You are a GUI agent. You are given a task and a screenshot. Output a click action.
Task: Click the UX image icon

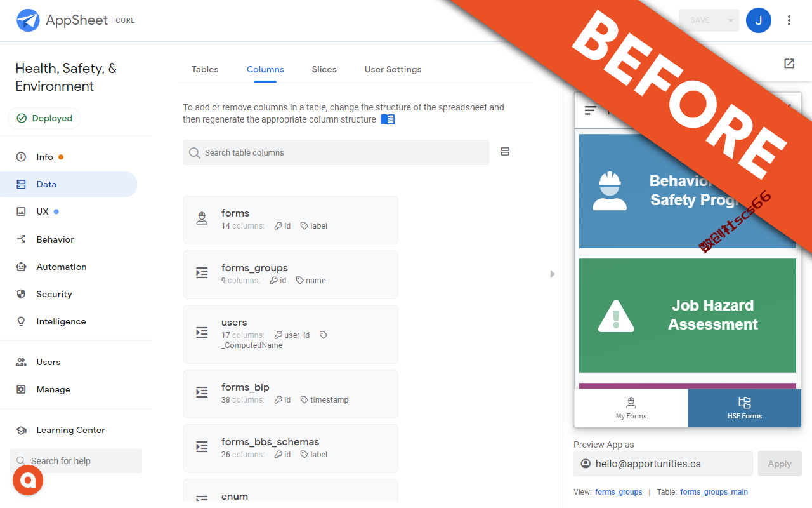(x=21, y=211)
